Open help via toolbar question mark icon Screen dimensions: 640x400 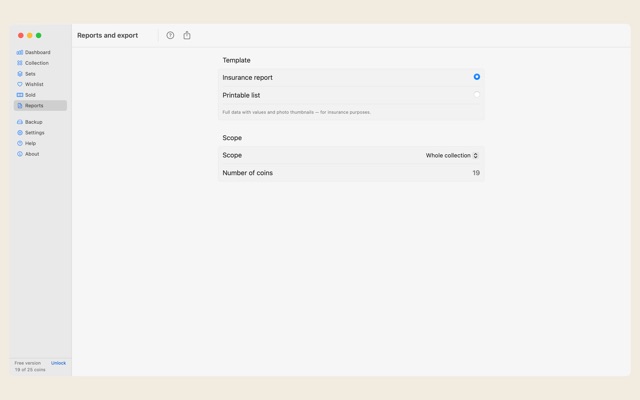(170, 36)
